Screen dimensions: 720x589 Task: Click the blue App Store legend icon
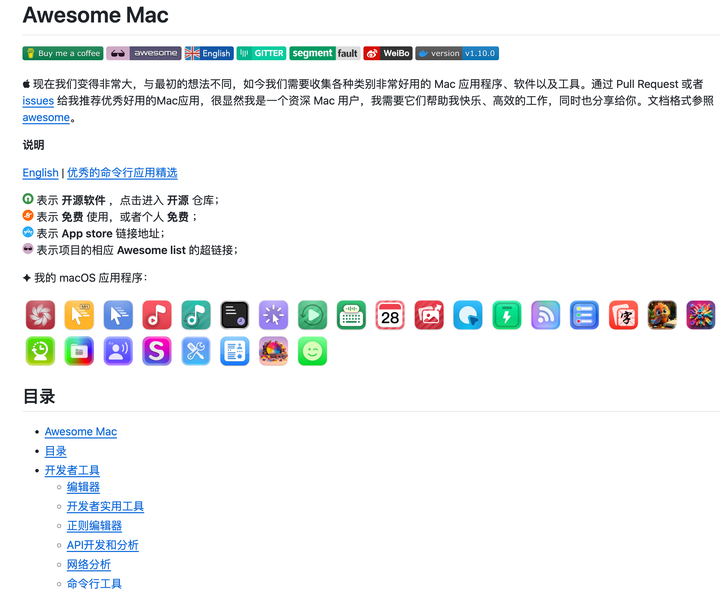pos(28,232)
